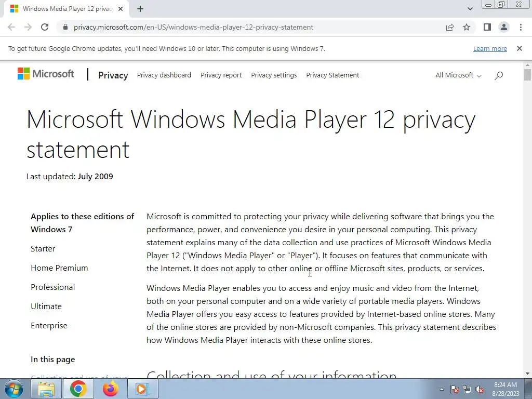
Task: Show hidden tray icons arrow
Action: point(442,389)
